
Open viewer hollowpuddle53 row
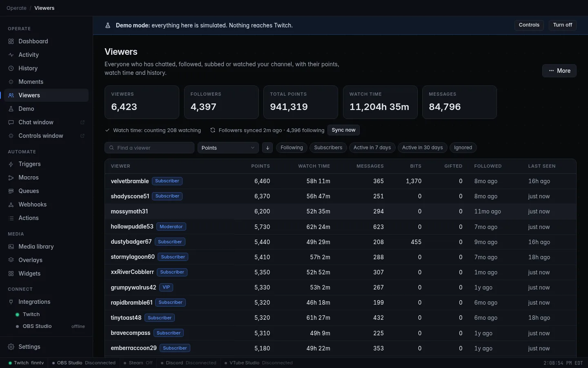click(x=341, y=227)
